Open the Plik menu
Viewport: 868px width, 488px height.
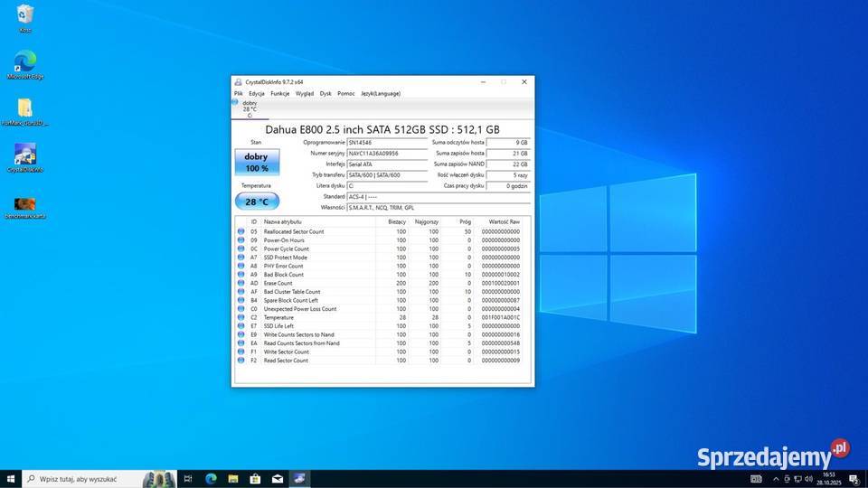point(239,93)
